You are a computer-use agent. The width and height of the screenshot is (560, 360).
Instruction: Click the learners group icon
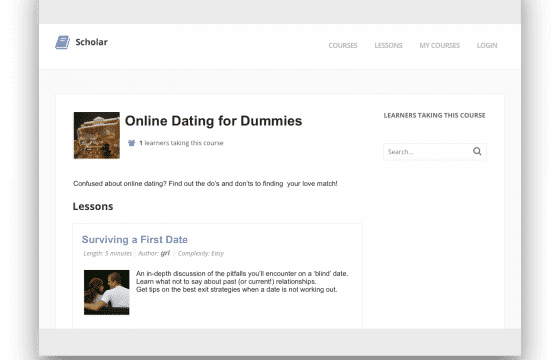pyautogui.click(x=131, y=143)
